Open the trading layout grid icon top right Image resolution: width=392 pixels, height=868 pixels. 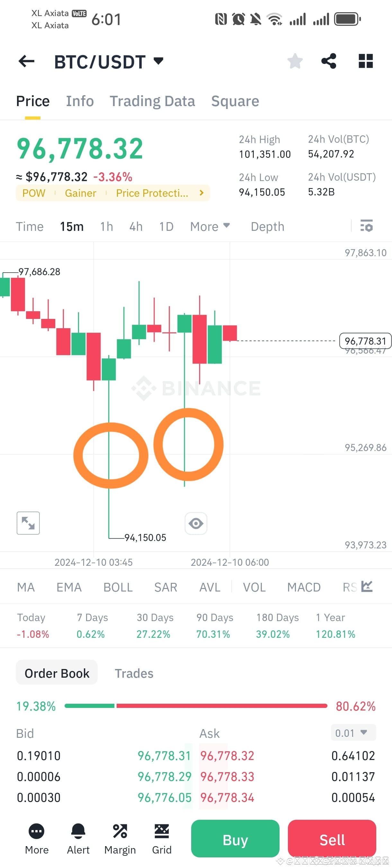click(x=365, y=61)
